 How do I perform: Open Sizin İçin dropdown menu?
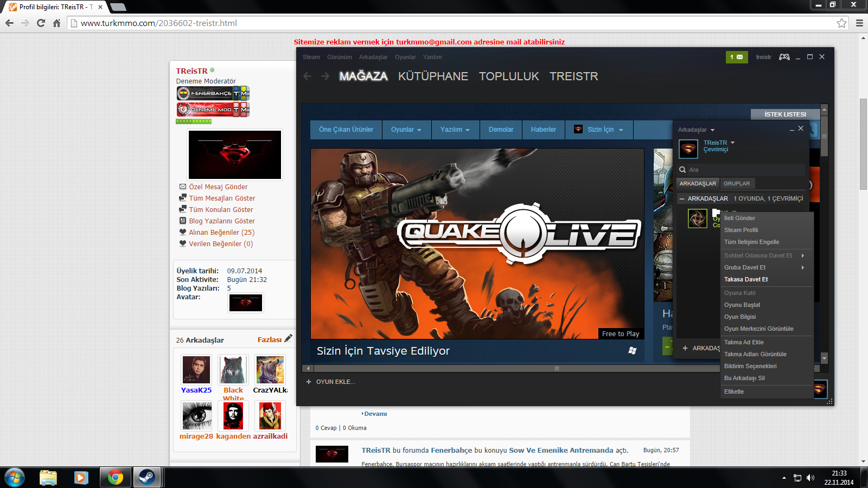(599, 130)
